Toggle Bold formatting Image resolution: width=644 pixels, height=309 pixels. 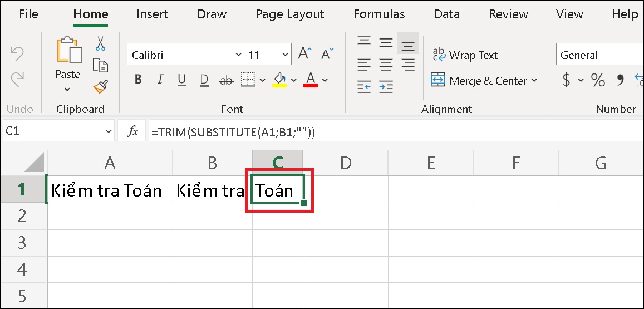[x=138, y=80]
